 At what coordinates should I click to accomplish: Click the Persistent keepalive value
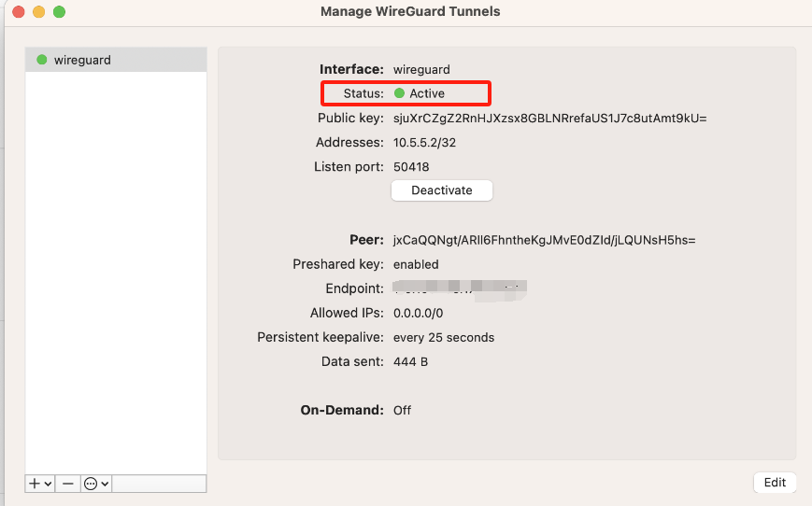point(444,337)
